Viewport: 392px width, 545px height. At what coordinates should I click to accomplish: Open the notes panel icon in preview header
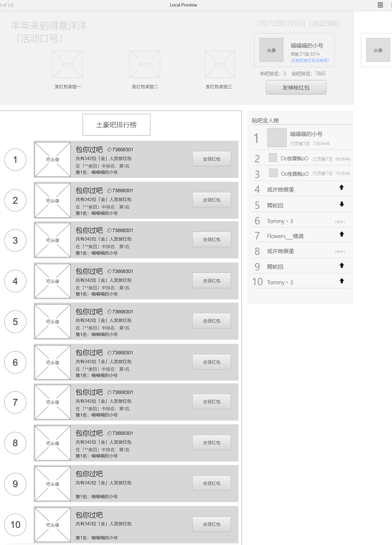[x=380, y=5]
